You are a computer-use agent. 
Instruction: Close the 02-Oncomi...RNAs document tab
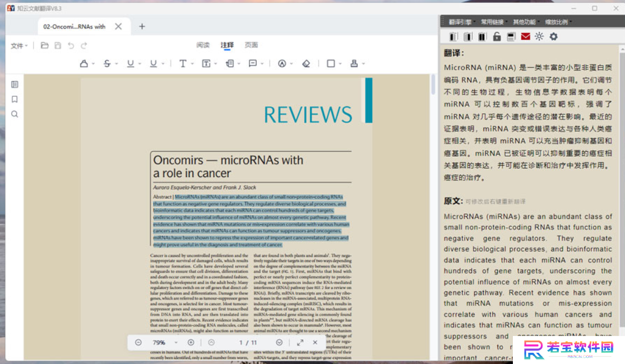[118, 26]
